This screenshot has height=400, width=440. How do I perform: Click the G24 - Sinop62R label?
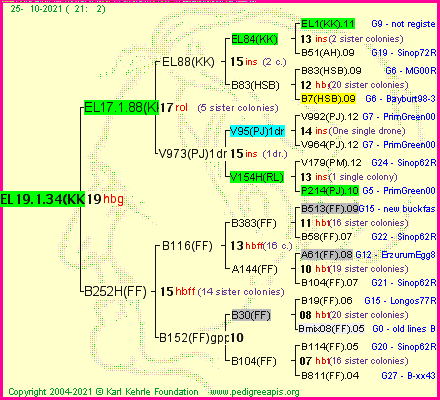(x=404, y=163)
